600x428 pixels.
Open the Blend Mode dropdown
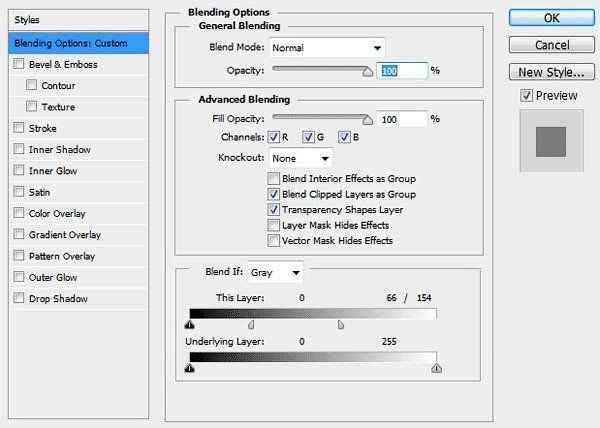pyautogui.click(x=327, y=48)
